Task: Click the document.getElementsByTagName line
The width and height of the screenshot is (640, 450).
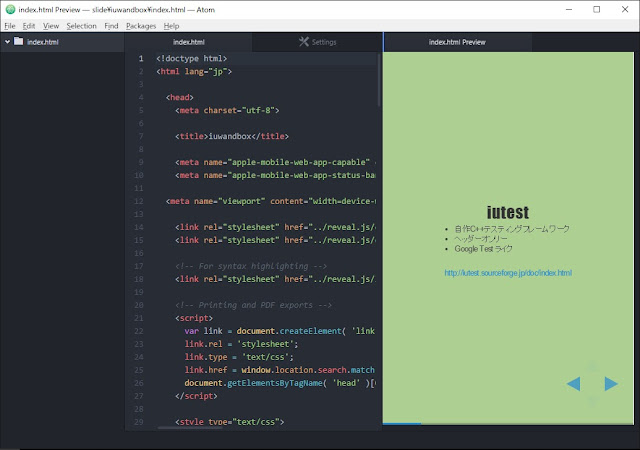Action: pyautogui.click(x=280, y=383)
